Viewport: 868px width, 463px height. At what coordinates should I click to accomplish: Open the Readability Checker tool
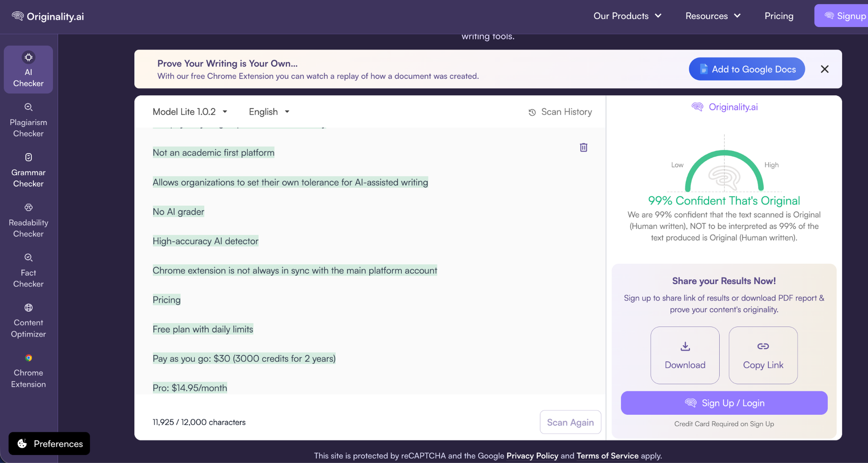click(28, 221)
